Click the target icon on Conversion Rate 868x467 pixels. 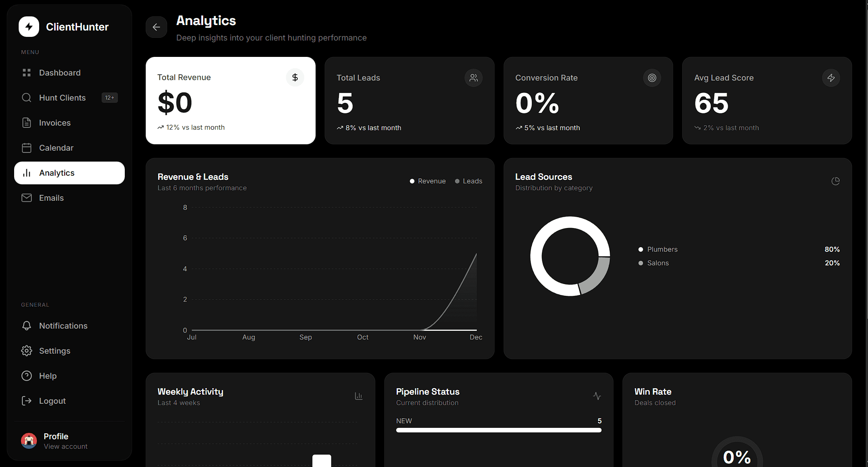click(x=652, y=78)
